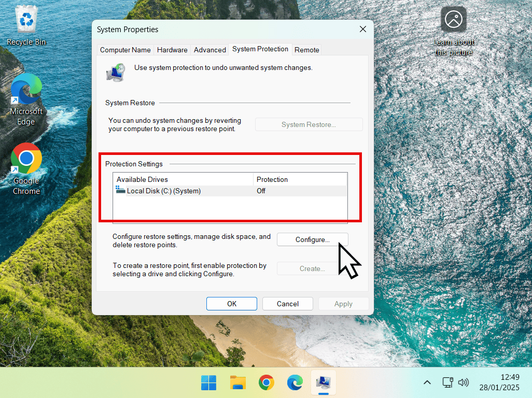
Task: Click the System Restore button
Action: 309,124
